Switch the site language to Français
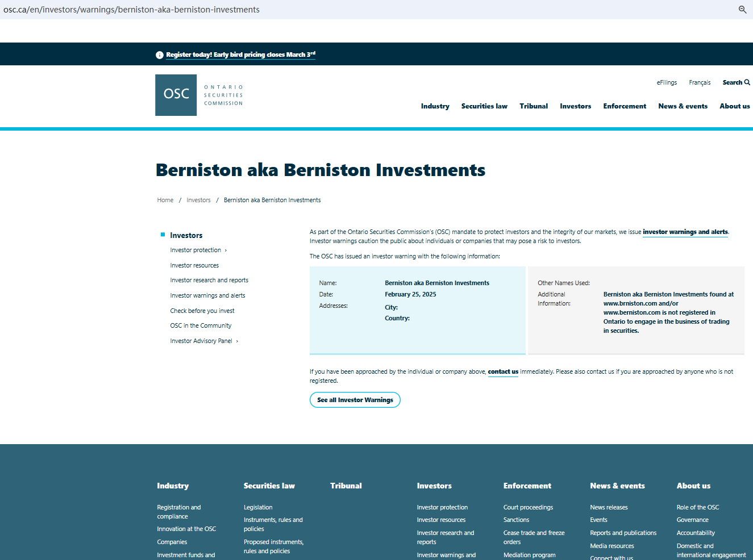This screenshot has width=753, height=560. point(700,82)
